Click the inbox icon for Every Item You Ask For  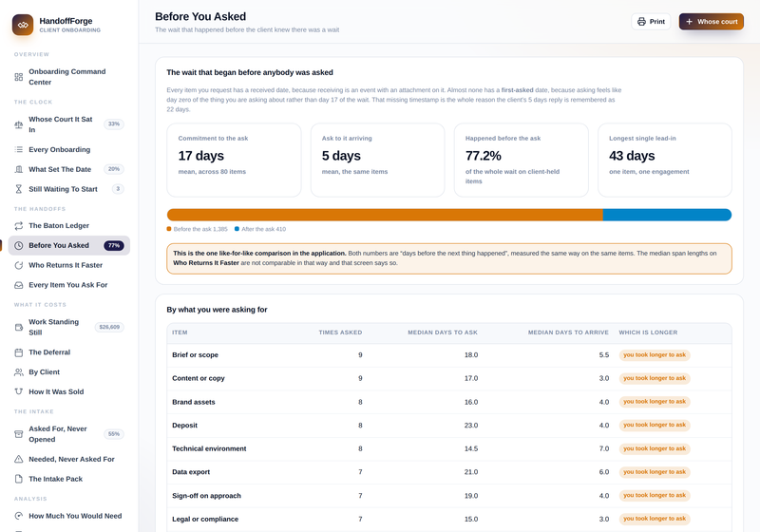point(18,285)
